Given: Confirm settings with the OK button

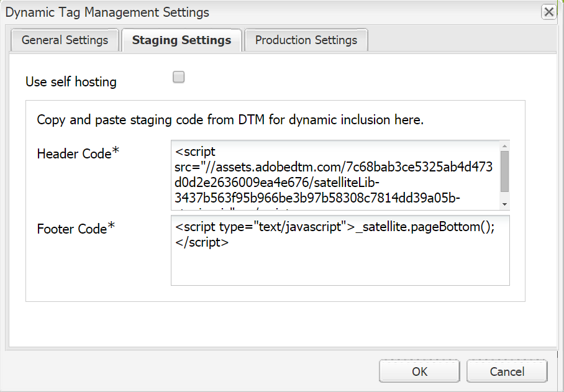Looking at the screenshot, I should point(420,371).
